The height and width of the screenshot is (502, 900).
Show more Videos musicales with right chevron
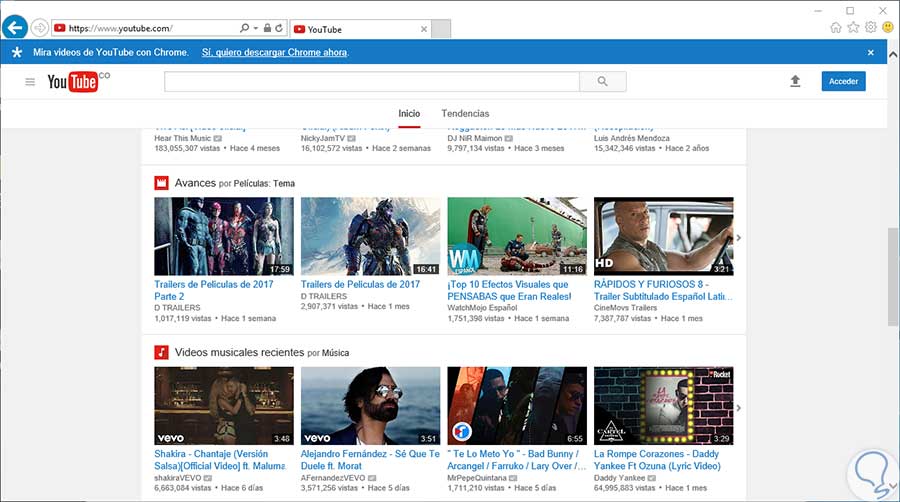(x=739, y=408)
